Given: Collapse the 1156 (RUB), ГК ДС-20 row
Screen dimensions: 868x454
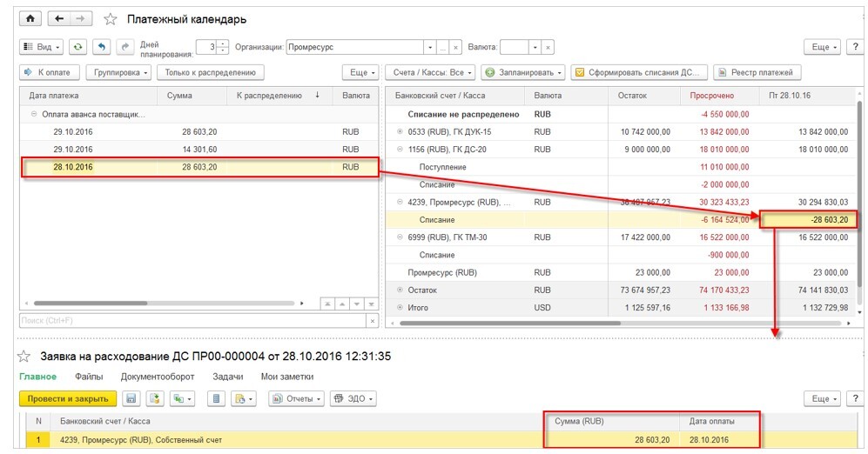Looking at the screenshot, I should pyautogui.click(x=400, y=150).
